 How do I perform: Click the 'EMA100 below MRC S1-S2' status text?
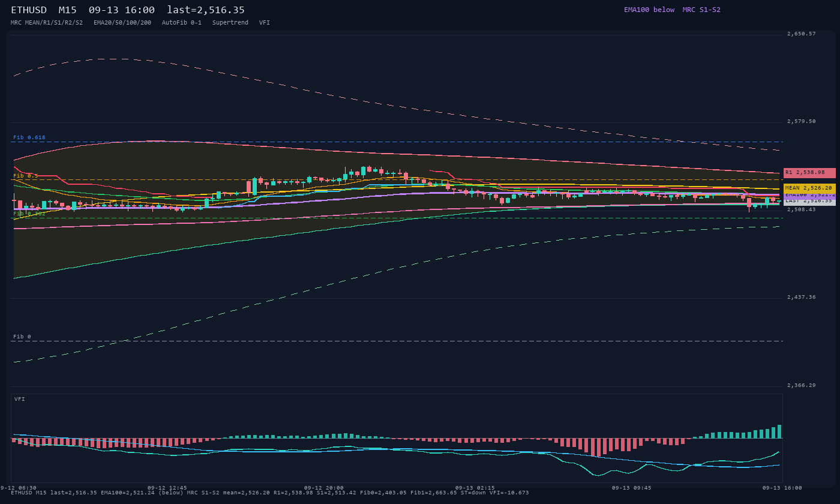pyautogui.click(x=672, y=10)
